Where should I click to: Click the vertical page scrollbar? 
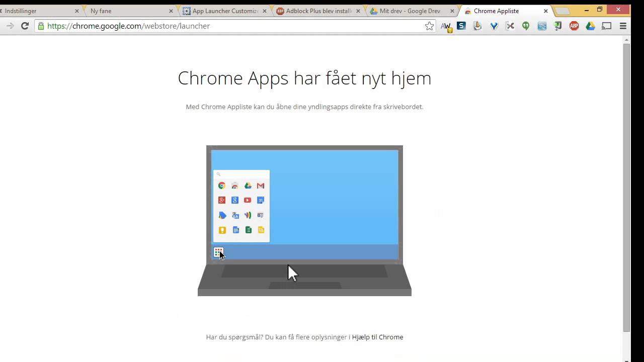[626, 188]
